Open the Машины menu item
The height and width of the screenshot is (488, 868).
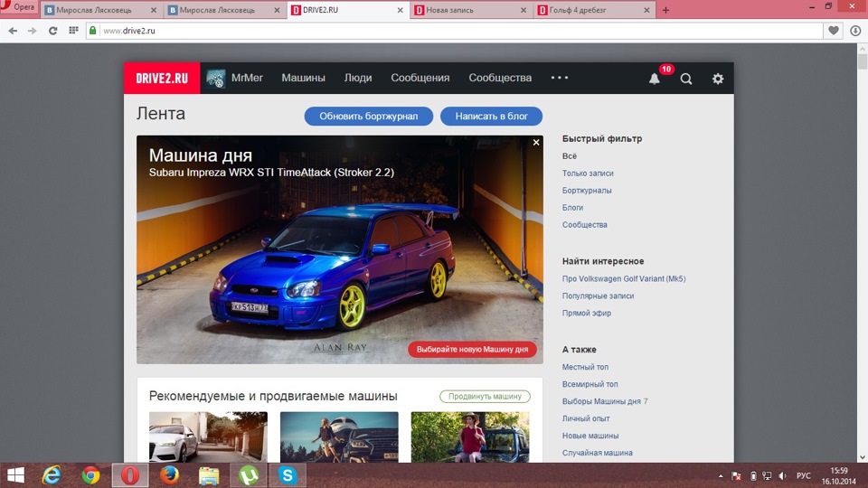pos(303,78)
